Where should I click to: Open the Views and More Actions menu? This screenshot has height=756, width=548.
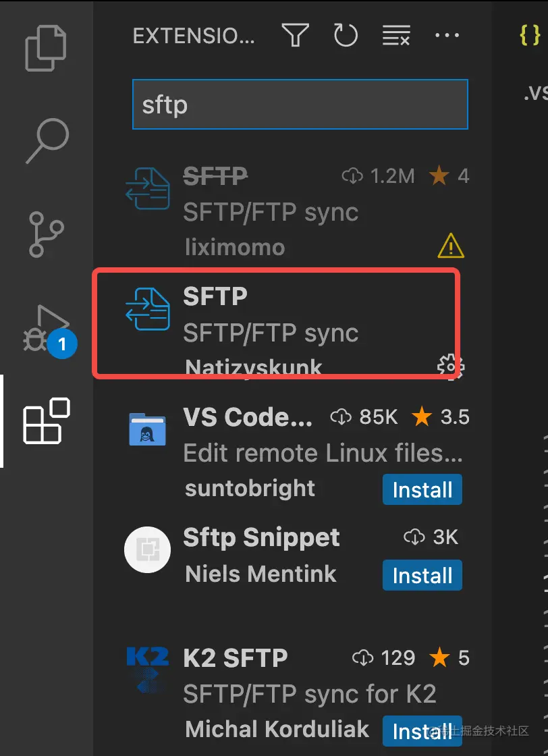click(447, 35)
